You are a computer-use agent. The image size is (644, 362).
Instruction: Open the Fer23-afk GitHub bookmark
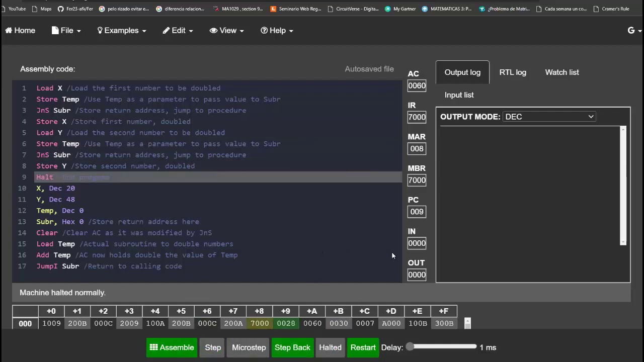[x=75, y=9]
